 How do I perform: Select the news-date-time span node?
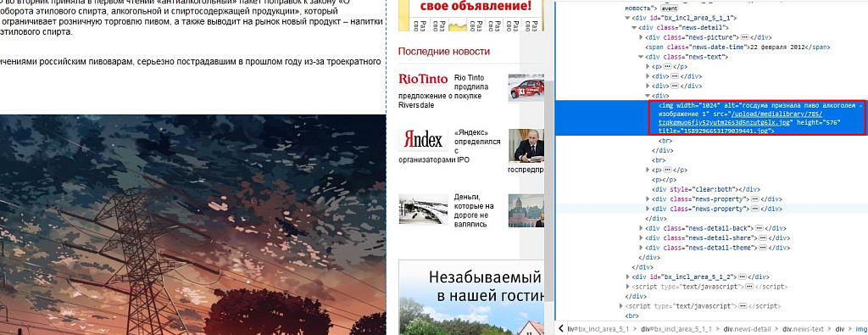737,47
